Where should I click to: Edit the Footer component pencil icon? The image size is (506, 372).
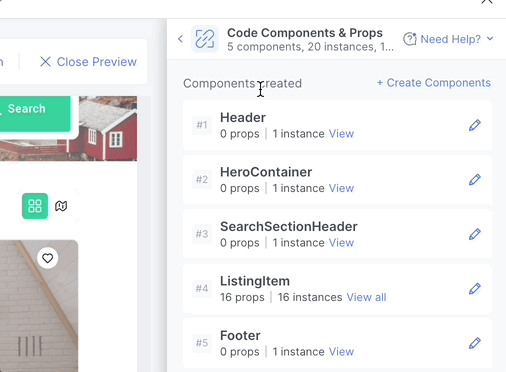click(x=475, y=343)
